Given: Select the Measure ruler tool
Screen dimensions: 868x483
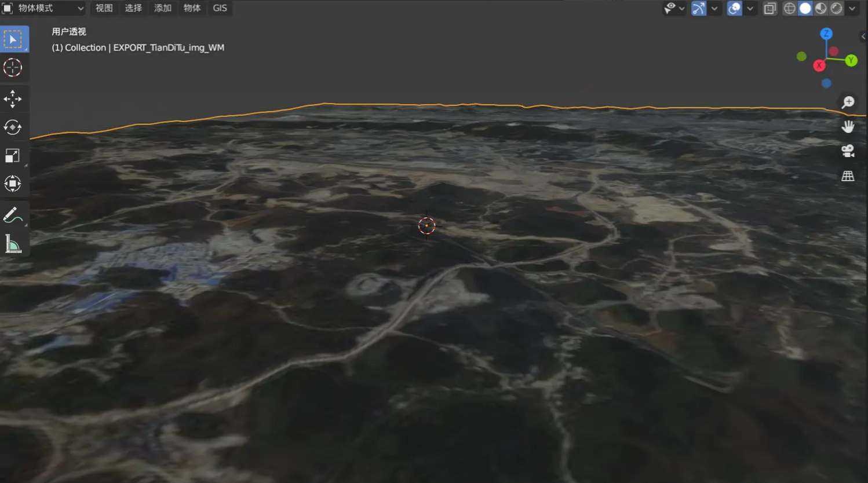Looking at the screenshot, I should 13,244.
